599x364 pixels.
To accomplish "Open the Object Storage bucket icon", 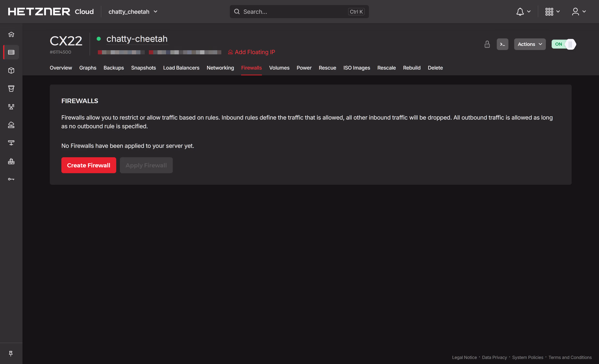I will (11, 88).
